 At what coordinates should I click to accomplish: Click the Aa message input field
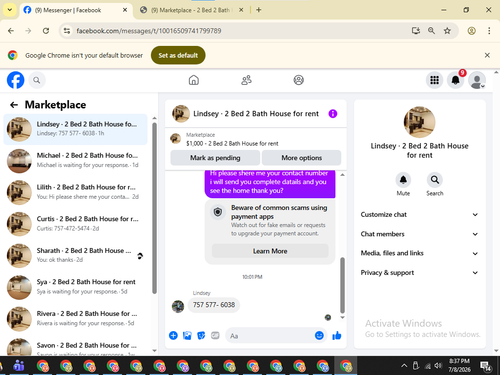coord(270,336)
